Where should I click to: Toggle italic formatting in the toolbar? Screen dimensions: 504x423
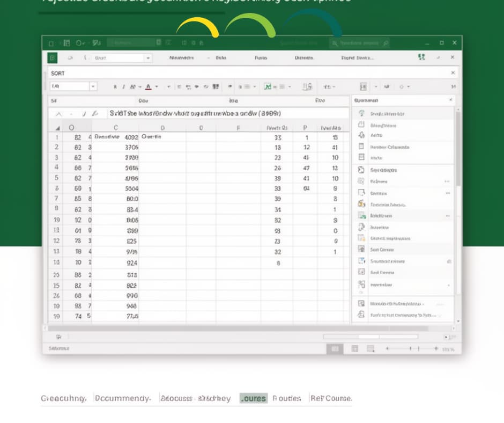click(x=123, y=86)
